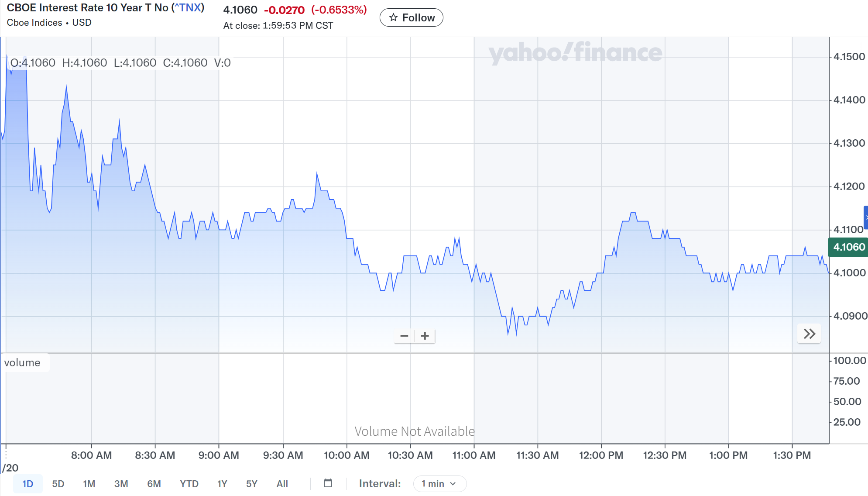Open the Interval 1 min dropdown
This screenshot has height=496, width=868.
(439, 484)
